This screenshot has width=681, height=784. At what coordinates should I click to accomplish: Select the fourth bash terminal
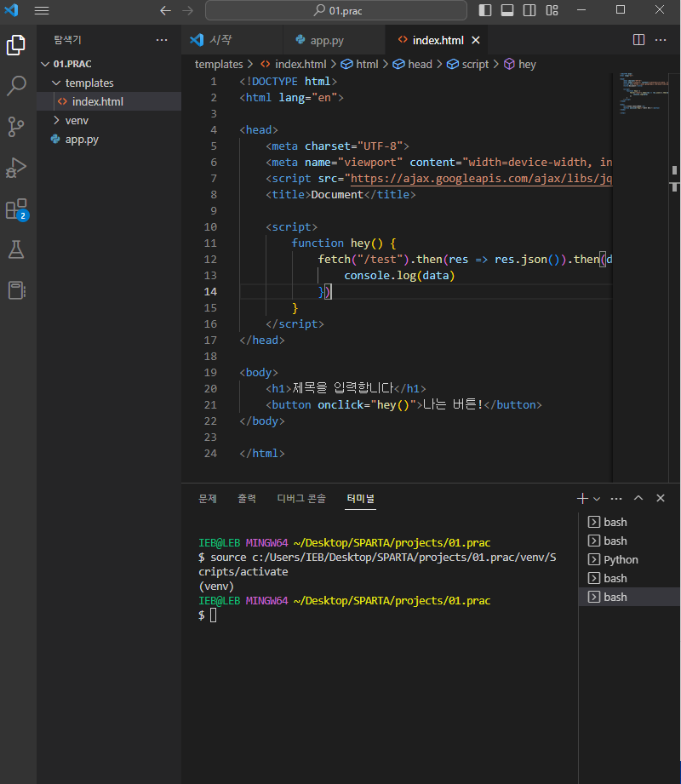point(629,579)
